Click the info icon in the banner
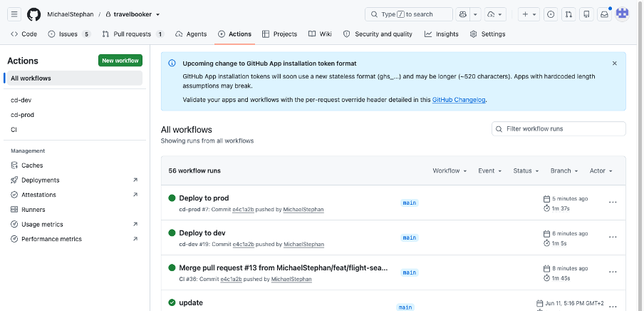Image resolution: width=644 pixels, height=311 pixels. click(x=172, y=63)
